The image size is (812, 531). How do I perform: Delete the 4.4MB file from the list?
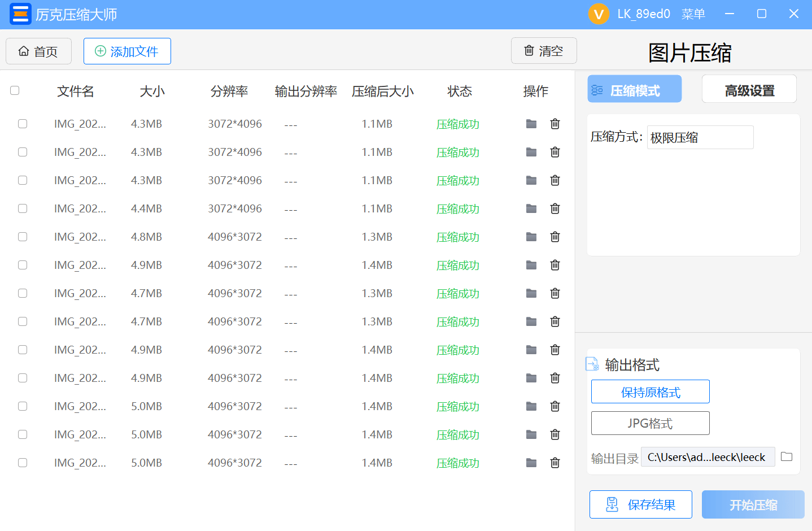click(x=555, y=208)
